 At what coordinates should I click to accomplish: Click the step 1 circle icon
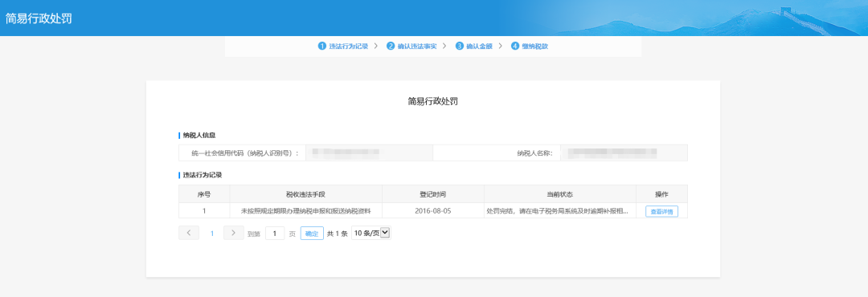(x=321, y=46)
